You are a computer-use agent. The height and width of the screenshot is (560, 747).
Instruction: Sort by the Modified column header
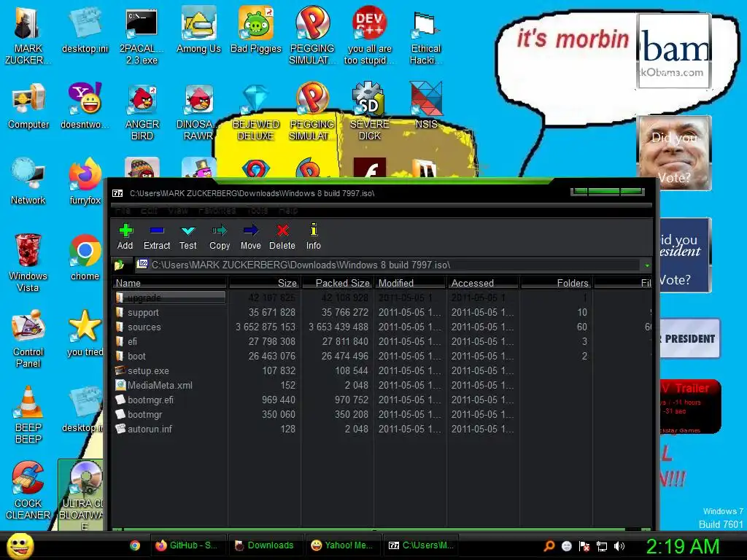(411, 283)
